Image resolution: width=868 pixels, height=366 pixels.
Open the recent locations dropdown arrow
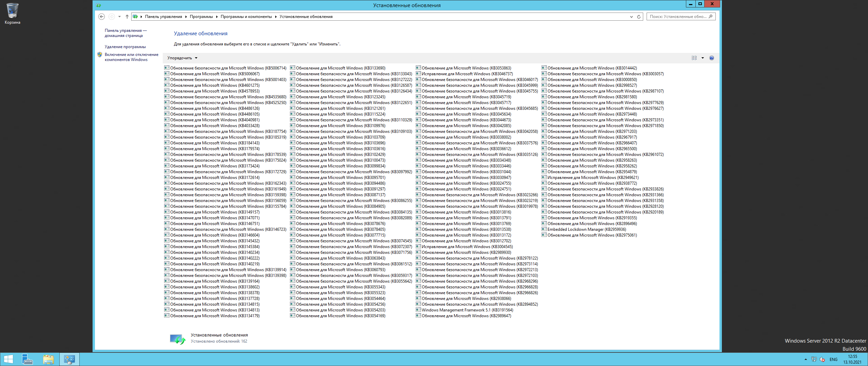pyautogui.click(x=119, y=17)
